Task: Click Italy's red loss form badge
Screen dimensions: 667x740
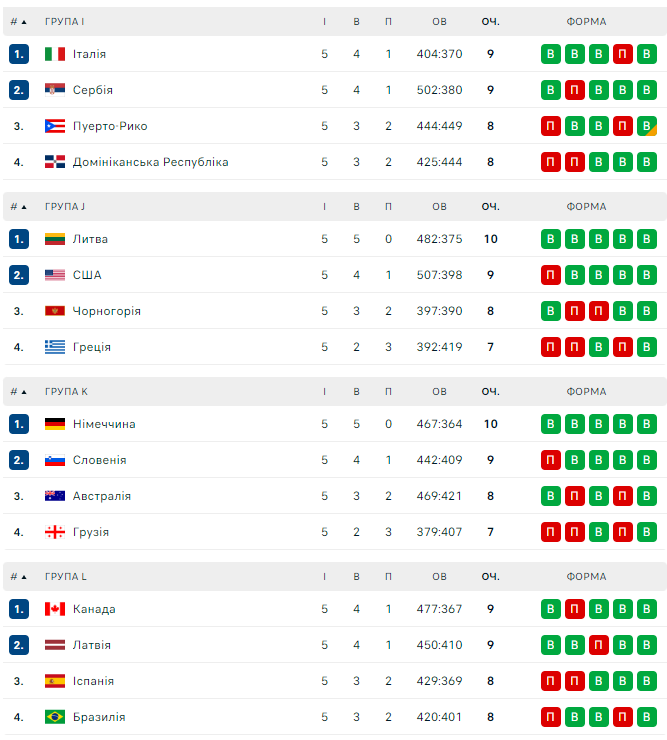Action: click(622, 54)
